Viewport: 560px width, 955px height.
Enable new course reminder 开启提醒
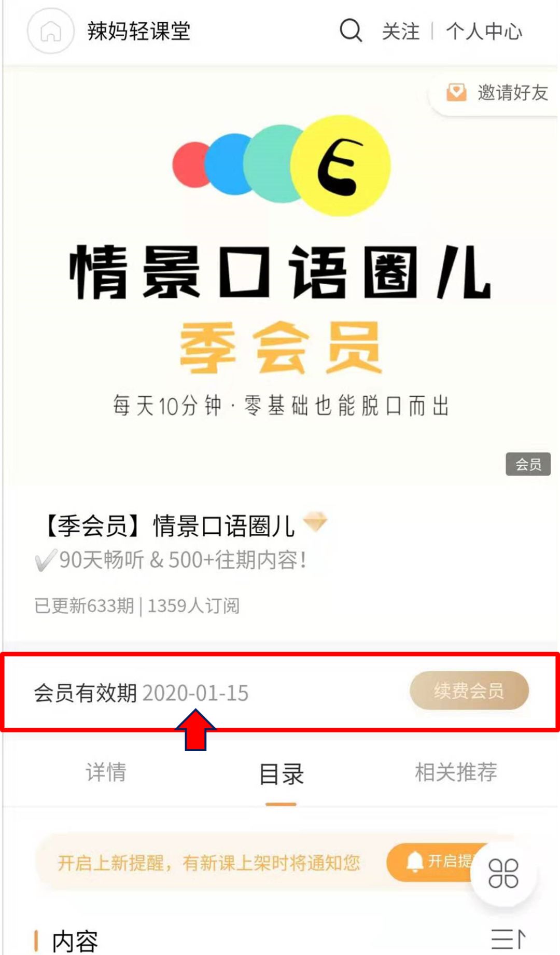[438, 862]
